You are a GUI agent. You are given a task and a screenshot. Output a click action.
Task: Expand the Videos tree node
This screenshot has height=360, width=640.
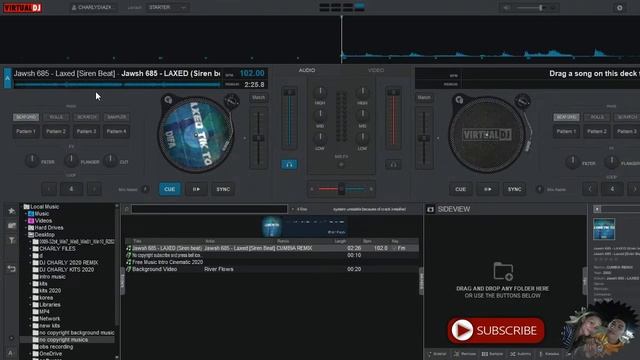pos(26,221)
